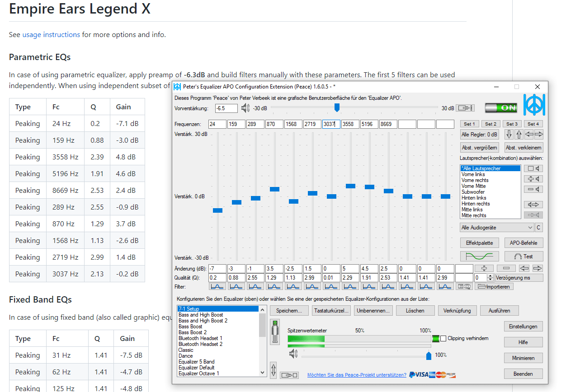
Task: Open usage instructions link on webpage
Action: pos(51,34)
